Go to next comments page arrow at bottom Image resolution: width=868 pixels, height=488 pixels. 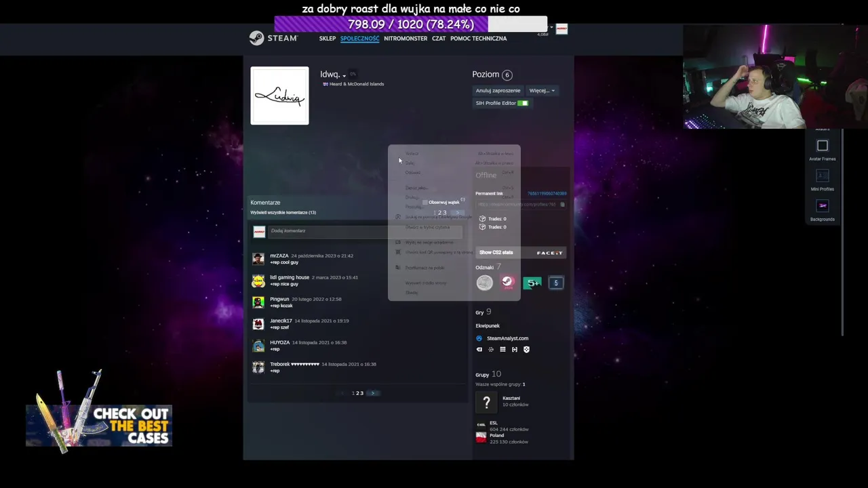tap(372, 393)
